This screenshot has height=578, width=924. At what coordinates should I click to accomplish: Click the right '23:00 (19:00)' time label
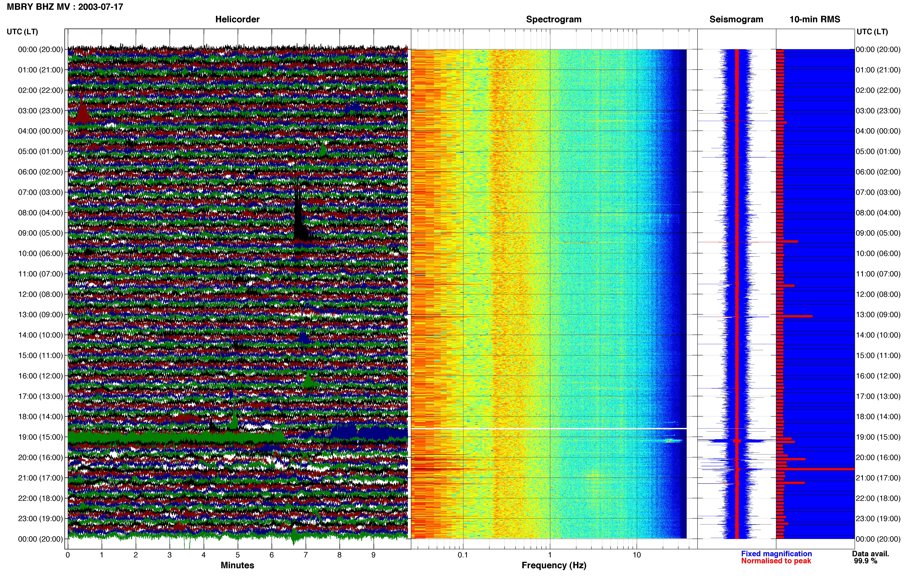878,519
